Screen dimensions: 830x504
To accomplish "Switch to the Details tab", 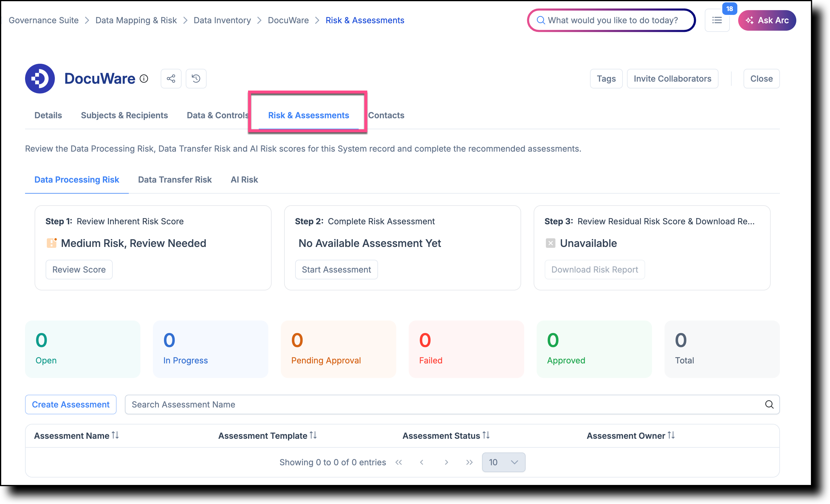I will (x=48, y=115).
